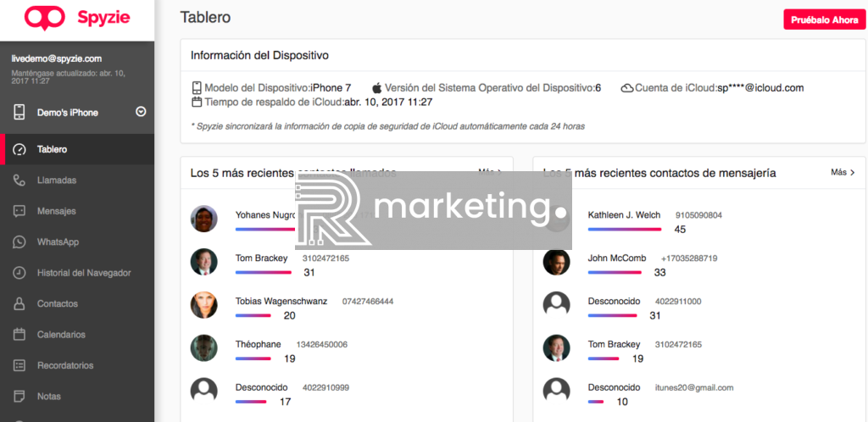Click Más link in messaging contacts panel

pos(843,173)
